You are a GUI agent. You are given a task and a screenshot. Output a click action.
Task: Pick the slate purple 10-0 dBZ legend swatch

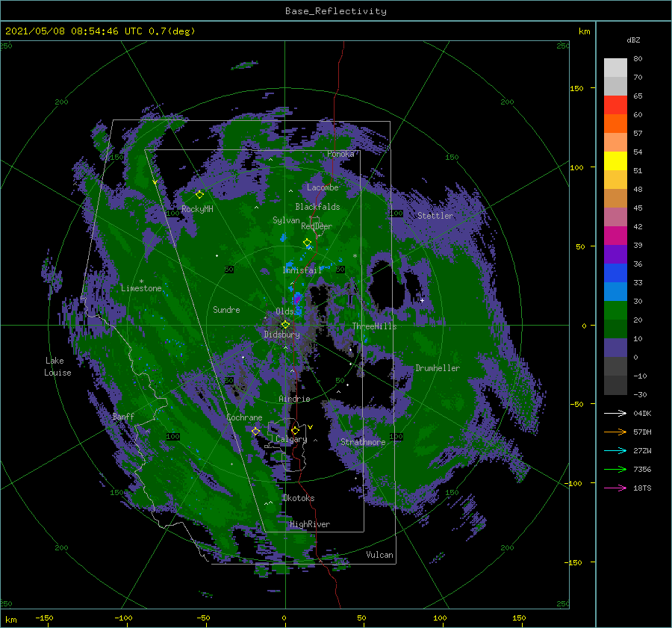point(615,348)
